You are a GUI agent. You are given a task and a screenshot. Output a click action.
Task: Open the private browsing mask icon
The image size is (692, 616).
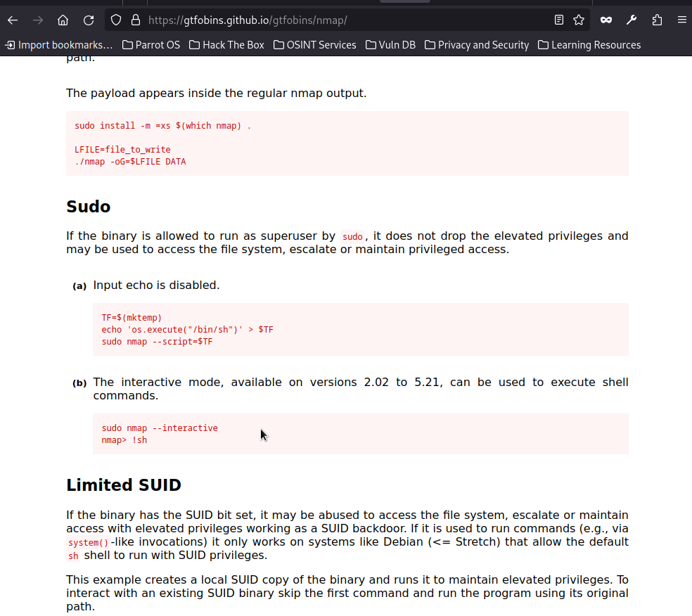tap(606, 20)
